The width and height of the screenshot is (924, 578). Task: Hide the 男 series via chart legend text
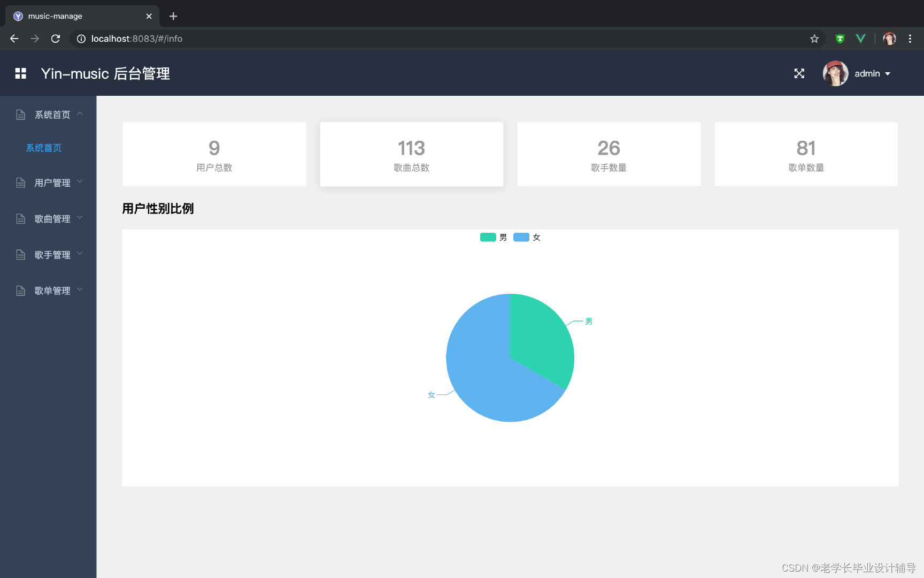502,237
